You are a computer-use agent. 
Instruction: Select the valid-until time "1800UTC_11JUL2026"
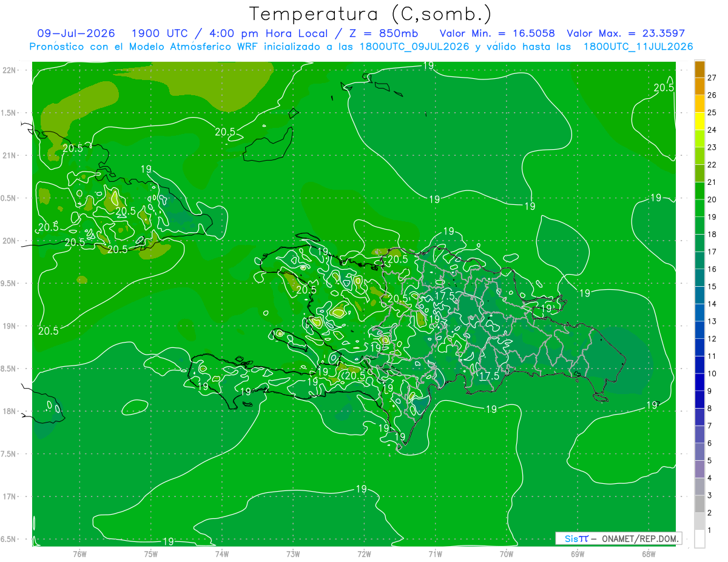(x=638, y=47)
